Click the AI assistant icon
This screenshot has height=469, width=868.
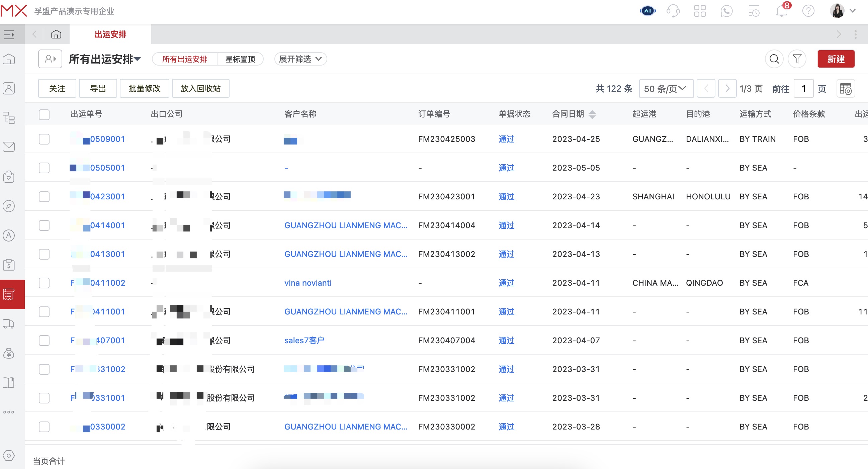click(647, 11)
